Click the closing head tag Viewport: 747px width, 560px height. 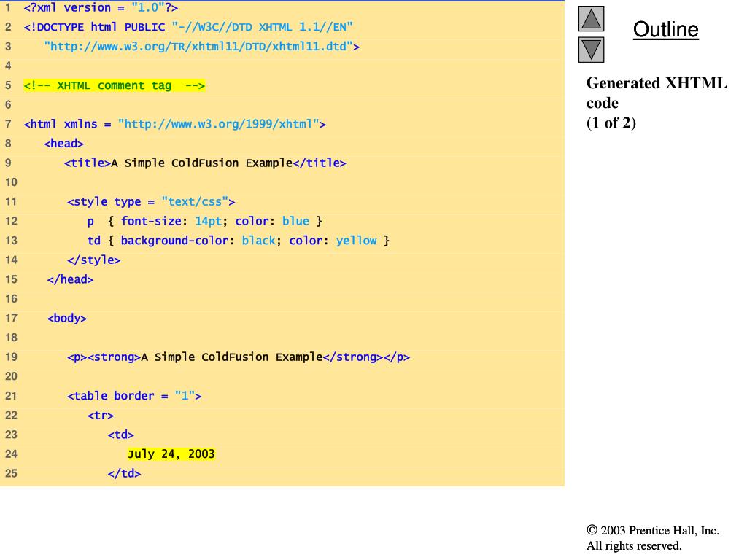[x=70, y=279]
